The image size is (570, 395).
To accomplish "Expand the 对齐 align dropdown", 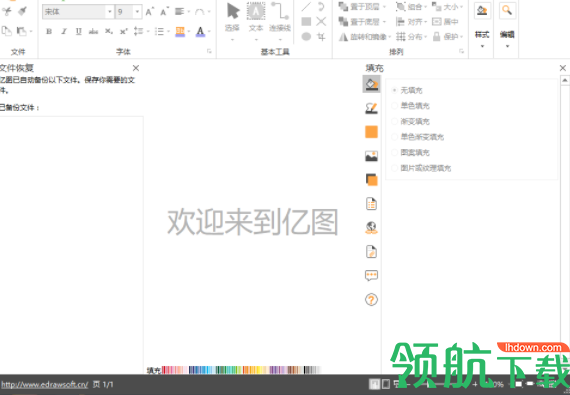I will coord(425,22).
